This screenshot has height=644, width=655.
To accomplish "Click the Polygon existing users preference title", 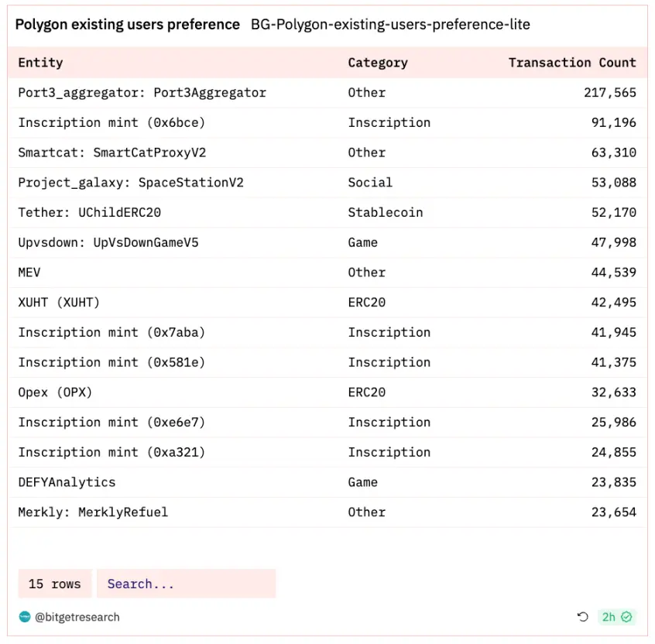I will [128, 25].
